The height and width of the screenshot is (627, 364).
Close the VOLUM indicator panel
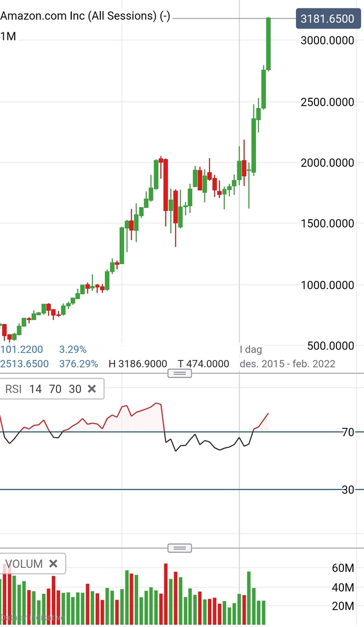(53, 564)
